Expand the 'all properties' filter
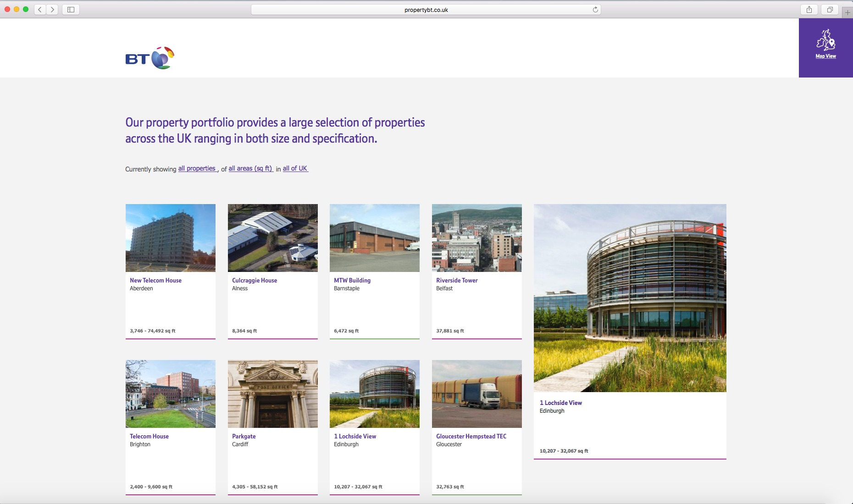Viewport: 853px width, 504px height. [197, 169]
